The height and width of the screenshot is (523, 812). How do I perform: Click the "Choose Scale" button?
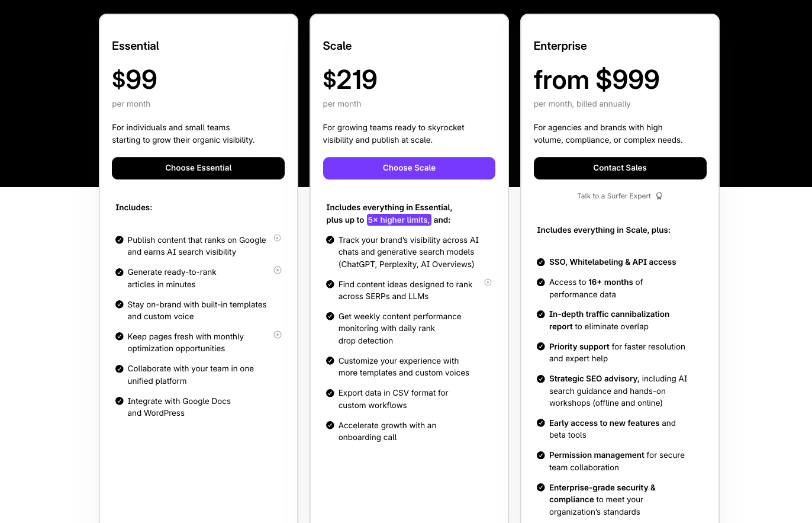[x=409, y=168]
